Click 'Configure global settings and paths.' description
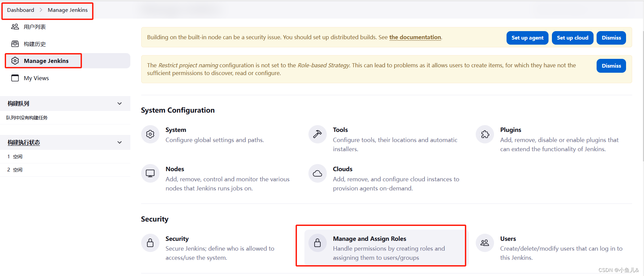The height and width of the screenshot is (276, 644). click(215, 140)
